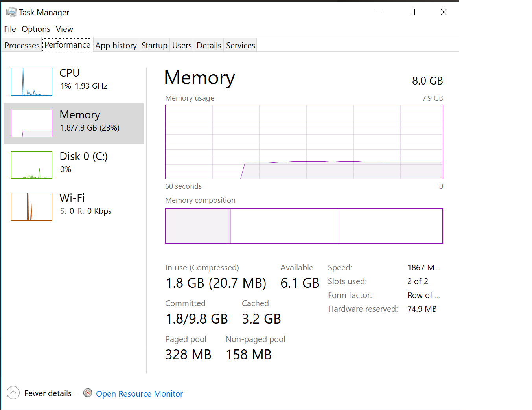Click the Fewer details arrow icon
532x410 pixels.
click(x=13, y=393)
